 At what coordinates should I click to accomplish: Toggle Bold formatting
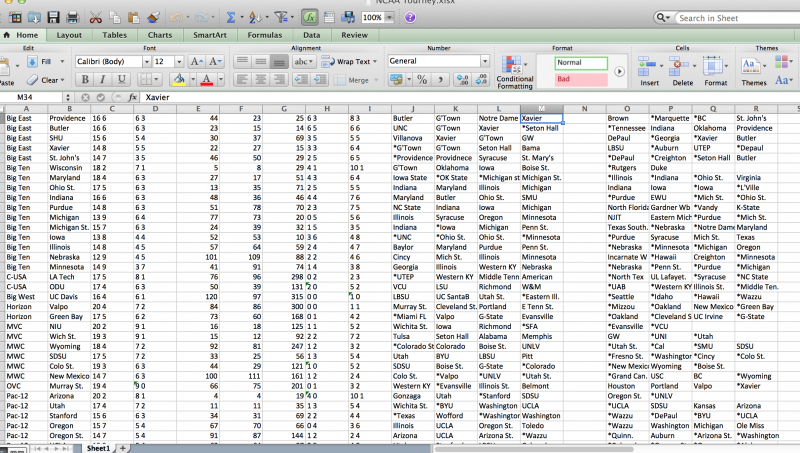pyautogui.click(x=85, y=80)
